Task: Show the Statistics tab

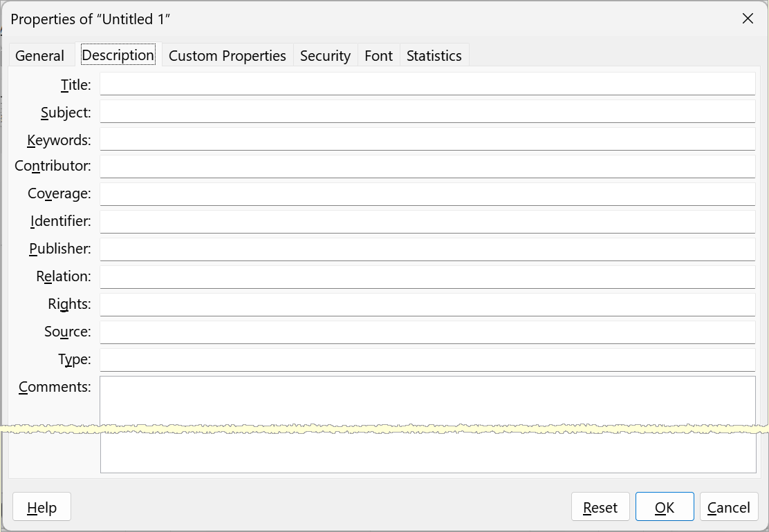Action: coord(434,56)
